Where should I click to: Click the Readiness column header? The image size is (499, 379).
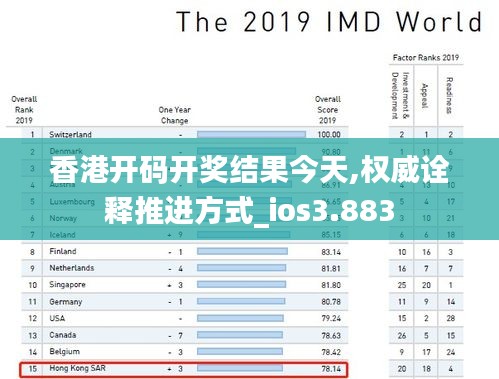450,95
